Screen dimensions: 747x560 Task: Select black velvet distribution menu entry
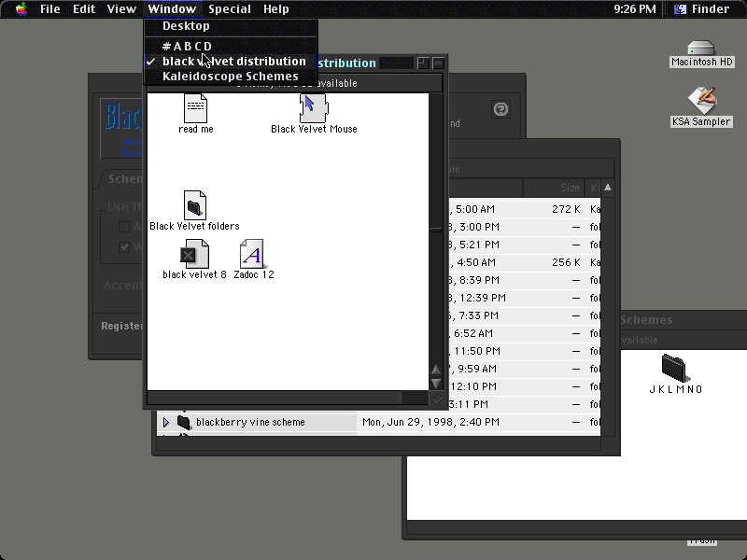(231, 62)
